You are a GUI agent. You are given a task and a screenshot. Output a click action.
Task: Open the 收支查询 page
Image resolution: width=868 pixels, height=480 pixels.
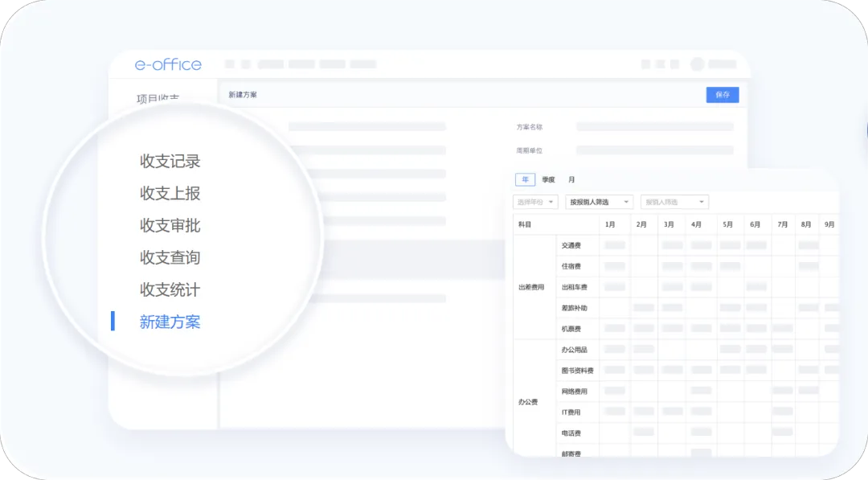click(170, 258)
